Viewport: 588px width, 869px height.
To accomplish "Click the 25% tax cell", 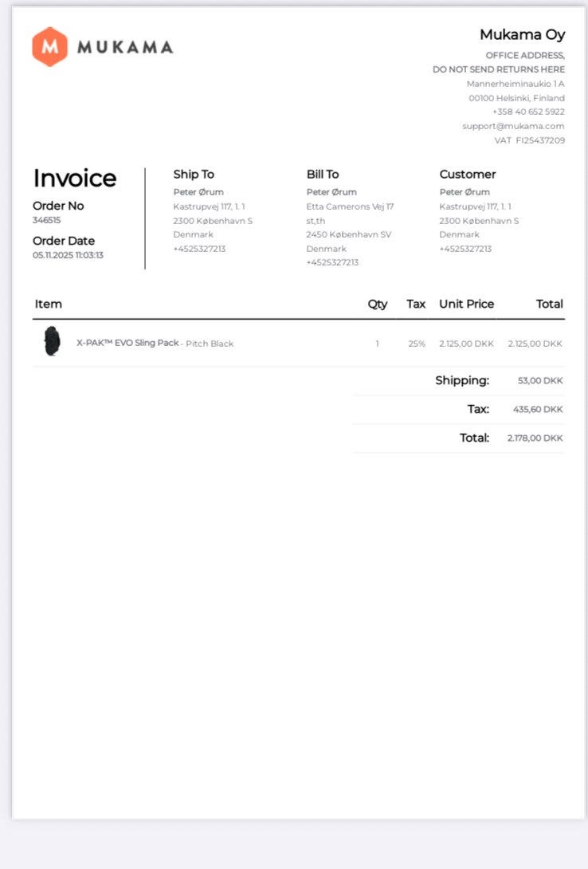I will coord(417,344).
